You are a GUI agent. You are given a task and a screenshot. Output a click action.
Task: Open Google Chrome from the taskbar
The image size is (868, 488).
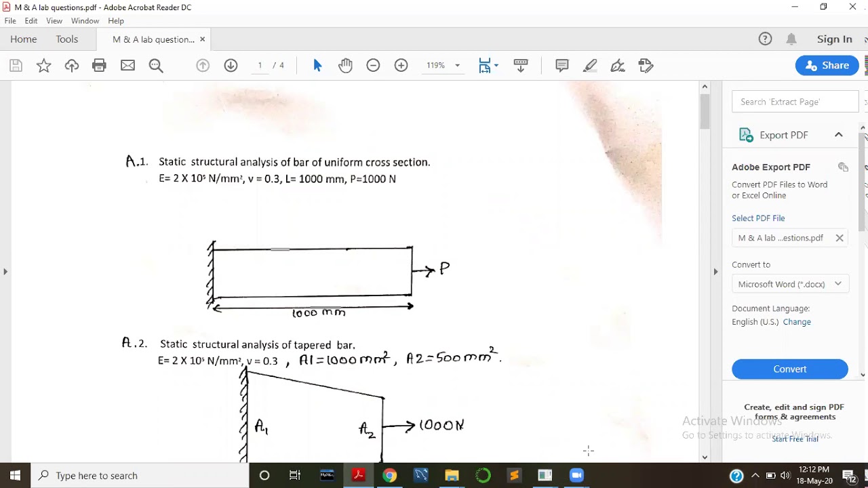[389, 475]
